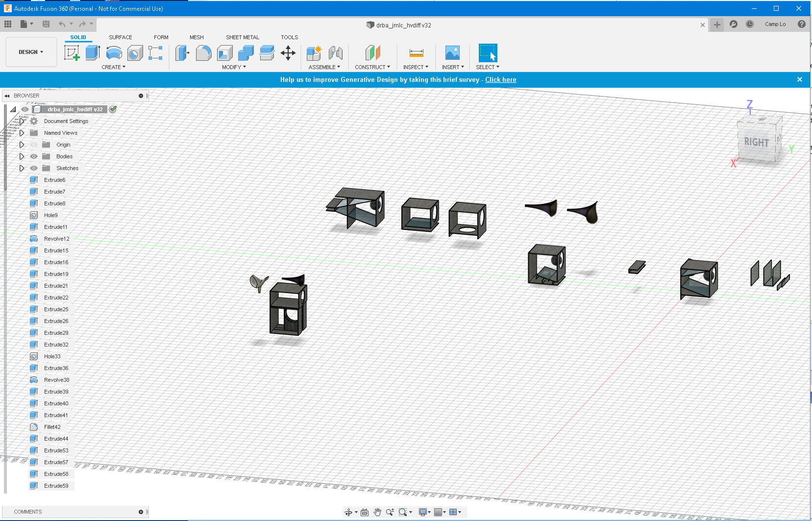Expand the Named Views folder

point(22,133)
